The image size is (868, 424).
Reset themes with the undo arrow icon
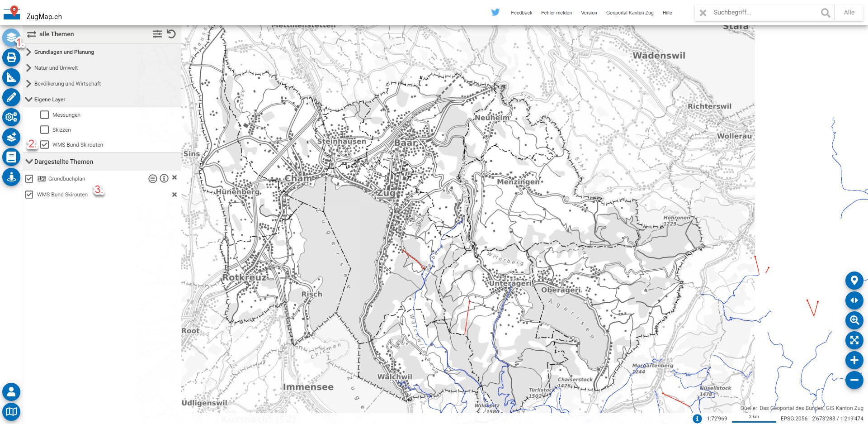pyautogui.click(x=171, y=34)
